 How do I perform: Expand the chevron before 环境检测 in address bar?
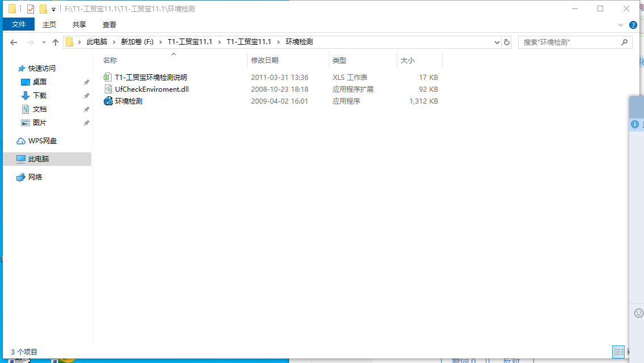pos(278,42)
